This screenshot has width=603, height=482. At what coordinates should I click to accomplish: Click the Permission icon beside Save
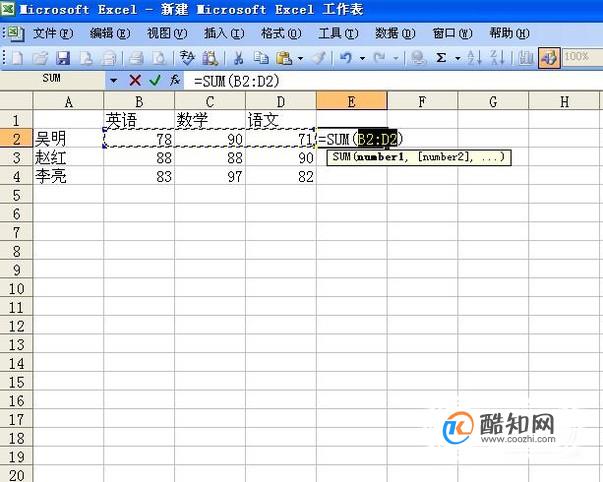[85, 58]
